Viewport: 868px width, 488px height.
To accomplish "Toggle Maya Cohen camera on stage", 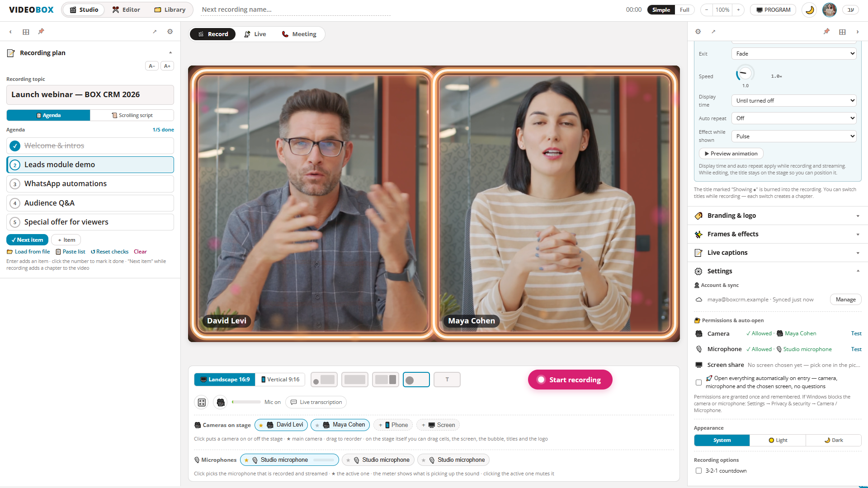I will 340,425.
